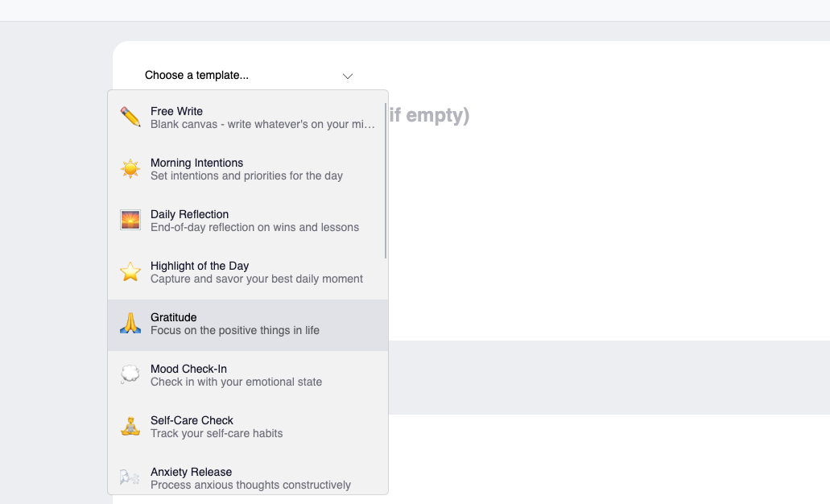
Task: Click the sun icon for Morning Intentions
Action: (x=130, y=168)
